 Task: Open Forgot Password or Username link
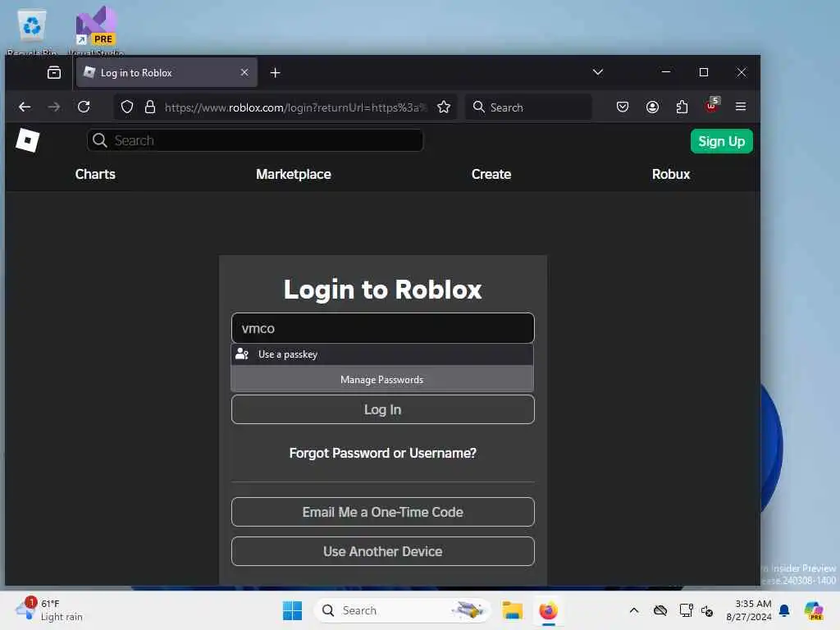(382, 453)
